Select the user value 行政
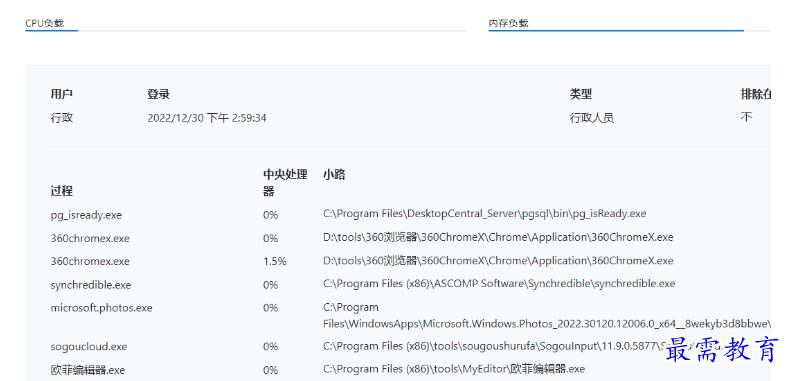 [x=61, y=118]
